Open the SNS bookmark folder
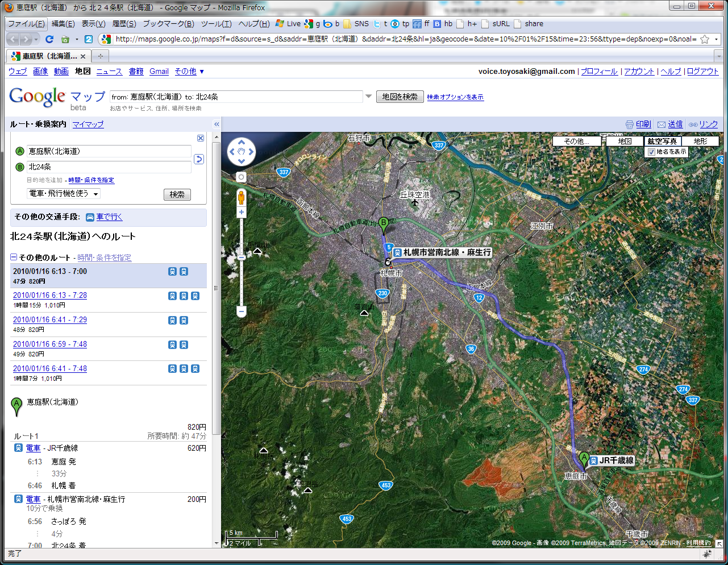Viewport: 728px width, 565px height. (355, 24)
